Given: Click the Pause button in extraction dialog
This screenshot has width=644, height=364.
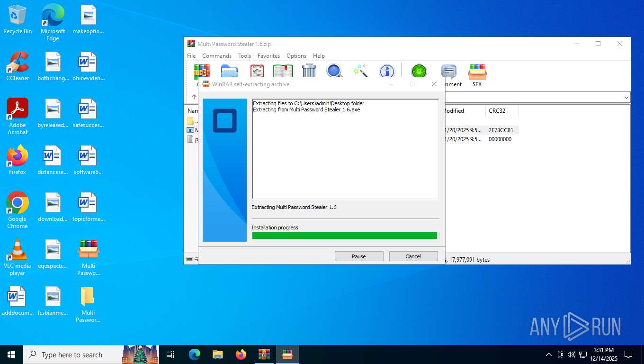Looking at the screenshot, I should (x=359, y=256).
